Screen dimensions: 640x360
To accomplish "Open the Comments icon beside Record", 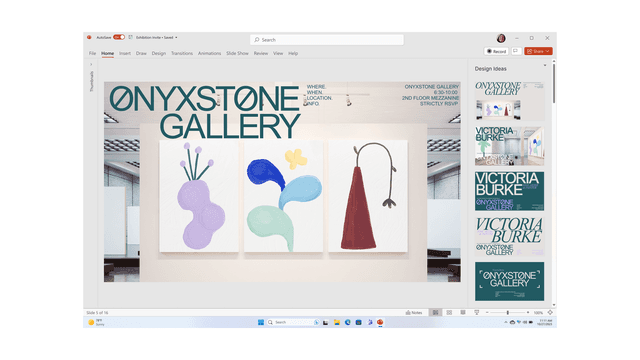I will pyautogui.click(x=516, y=51).
